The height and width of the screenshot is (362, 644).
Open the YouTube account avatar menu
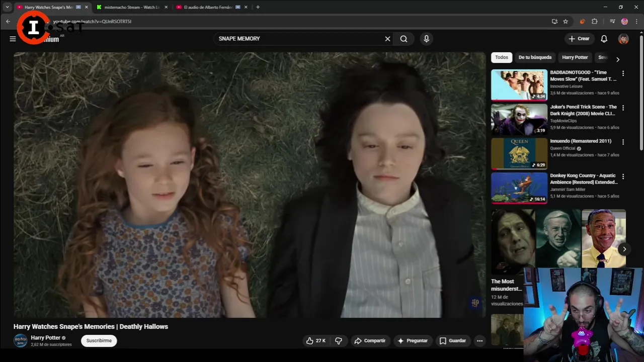point(623,39)
